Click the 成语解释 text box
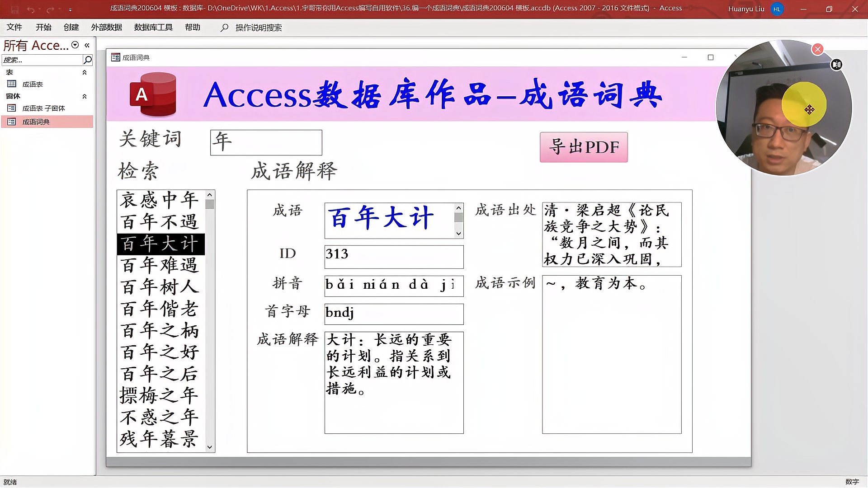This screenshot has width=868, height=488. [394, 383]
